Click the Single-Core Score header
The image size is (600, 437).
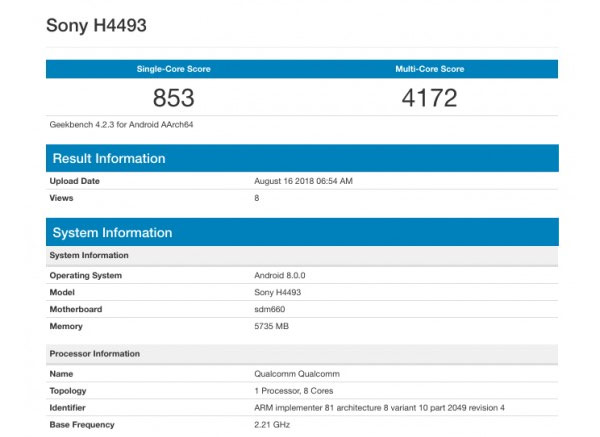point(174,69)
